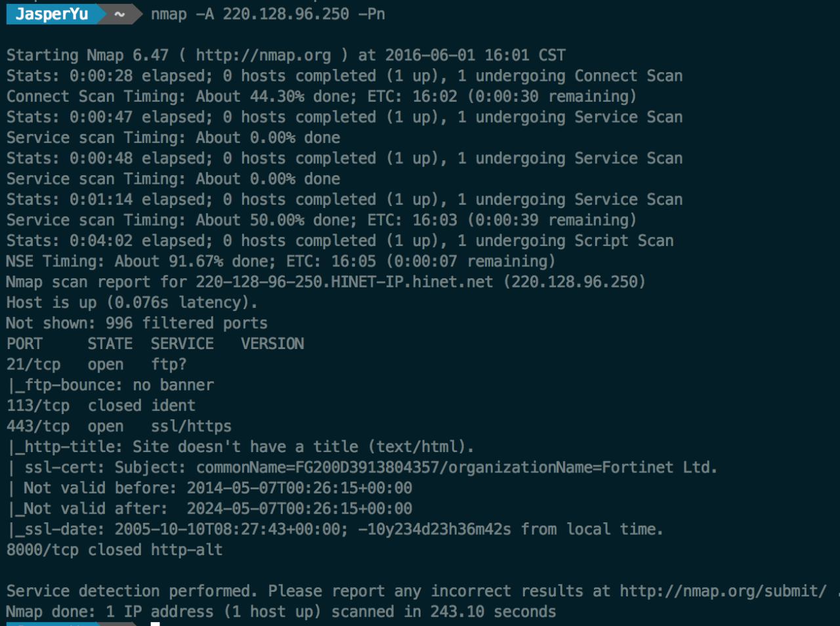Open the http://nmap.org link in the Starting Nmap line
Viewport: 840px width, 626px height.
pos(263,55)
